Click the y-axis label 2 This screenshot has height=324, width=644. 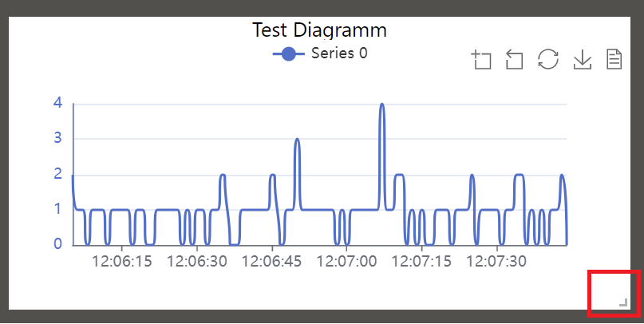[57, 173]
